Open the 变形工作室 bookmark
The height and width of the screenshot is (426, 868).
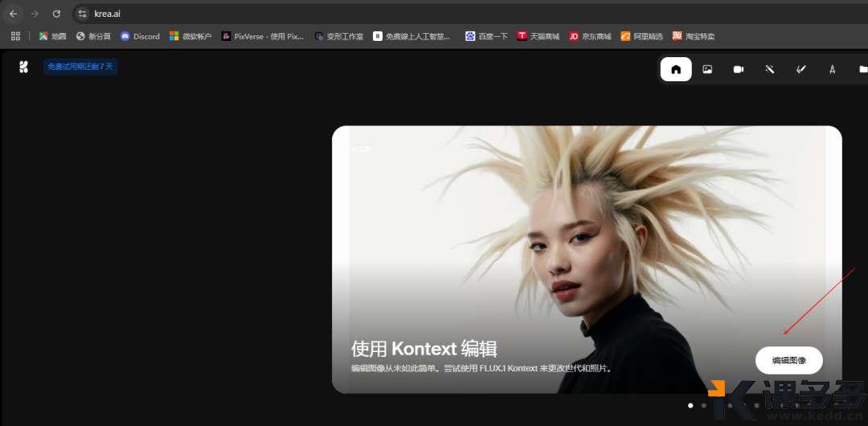coord(339,36)
